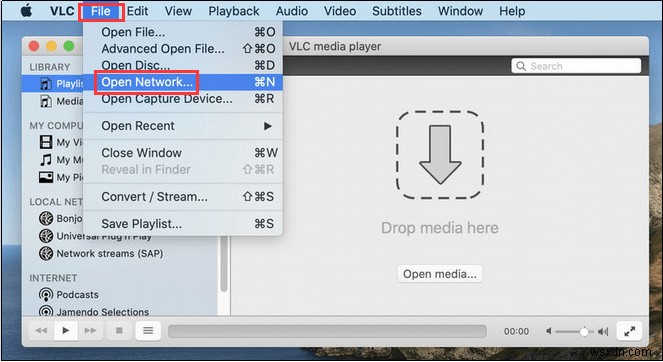
Task: Toggle the playlist view button
Action: click(x=148, y=330)
